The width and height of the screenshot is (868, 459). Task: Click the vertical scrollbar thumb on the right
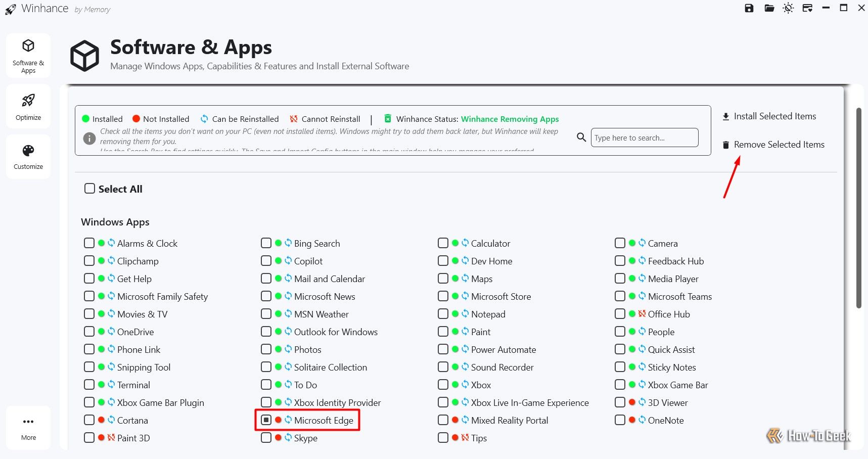(858, 208)
